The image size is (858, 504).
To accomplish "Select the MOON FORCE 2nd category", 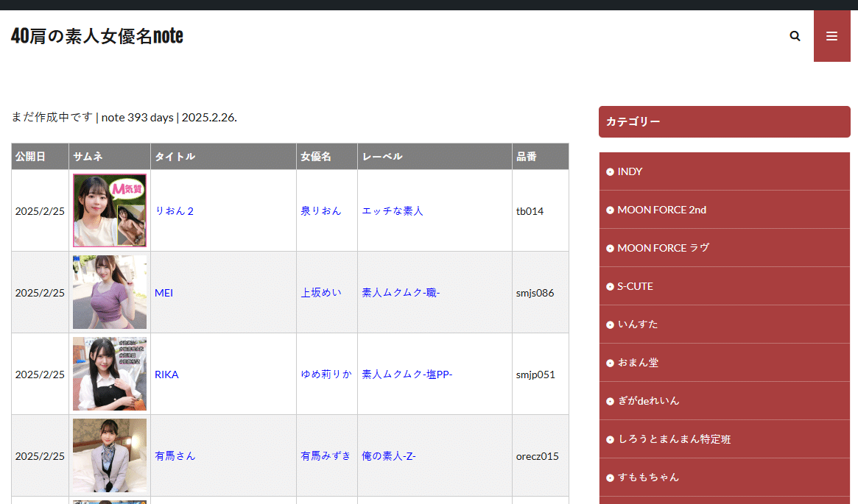I will [x=661, y=209].
